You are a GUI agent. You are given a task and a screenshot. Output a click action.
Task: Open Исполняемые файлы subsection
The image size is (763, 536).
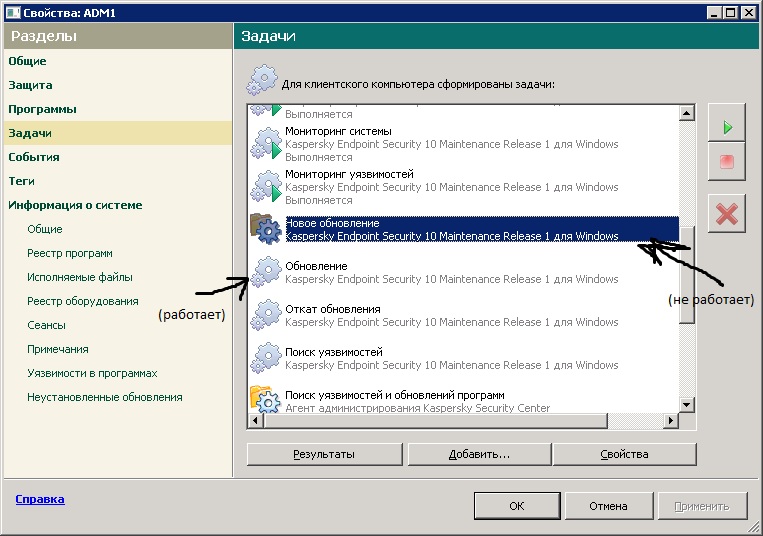point(80,277)
